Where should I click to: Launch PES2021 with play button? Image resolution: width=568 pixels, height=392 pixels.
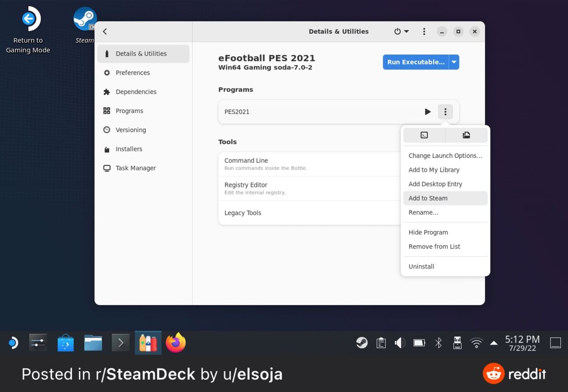tap(427, 112)
